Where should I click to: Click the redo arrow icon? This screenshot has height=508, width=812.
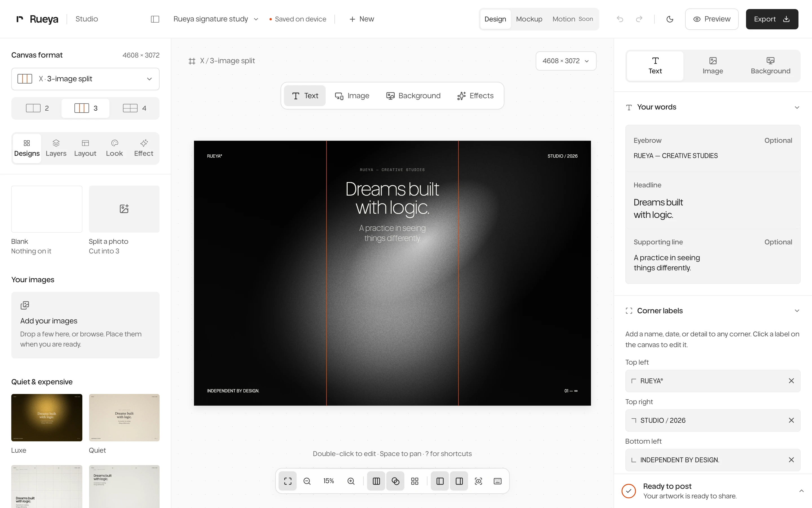pos(639,19)
